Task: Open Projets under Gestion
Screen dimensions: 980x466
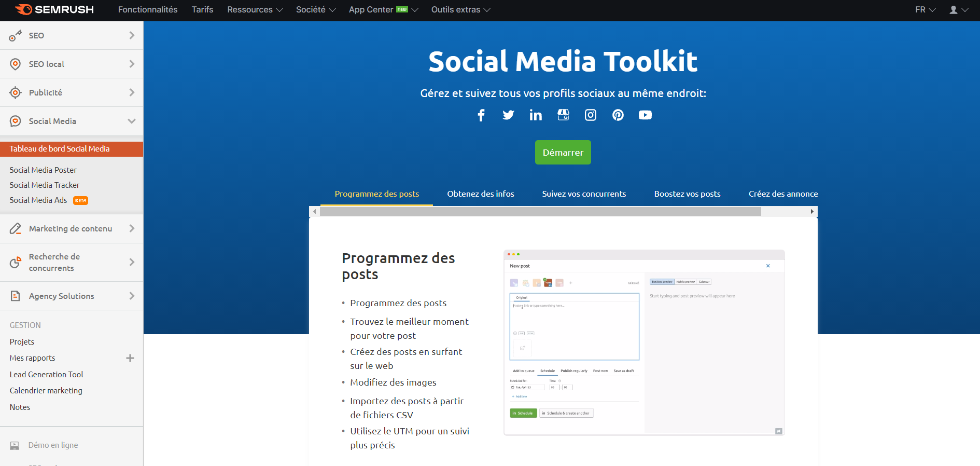Action: click(22, 342)
